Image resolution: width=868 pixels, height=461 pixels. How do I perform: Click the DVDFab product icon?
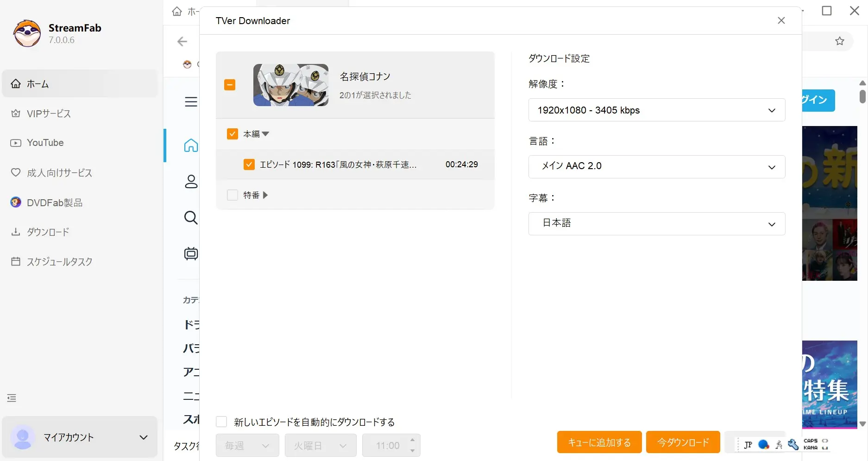(x=16, y=202)
